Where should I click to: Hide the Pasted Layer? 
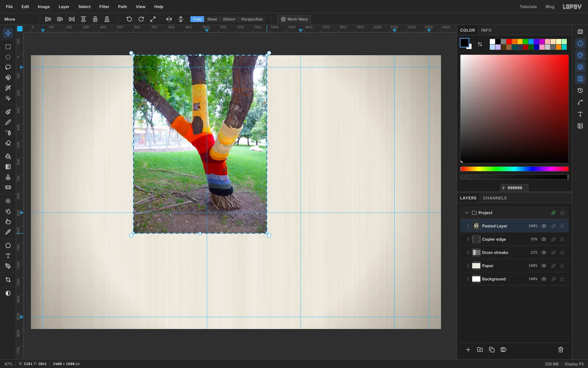544,226
